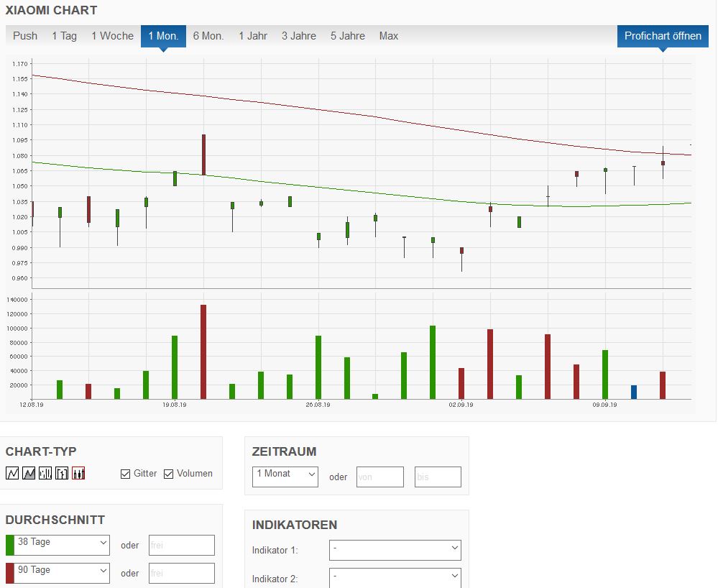Focus the 'bis' date input field
The height and width of the screenshot is (588, 718).
438,477
